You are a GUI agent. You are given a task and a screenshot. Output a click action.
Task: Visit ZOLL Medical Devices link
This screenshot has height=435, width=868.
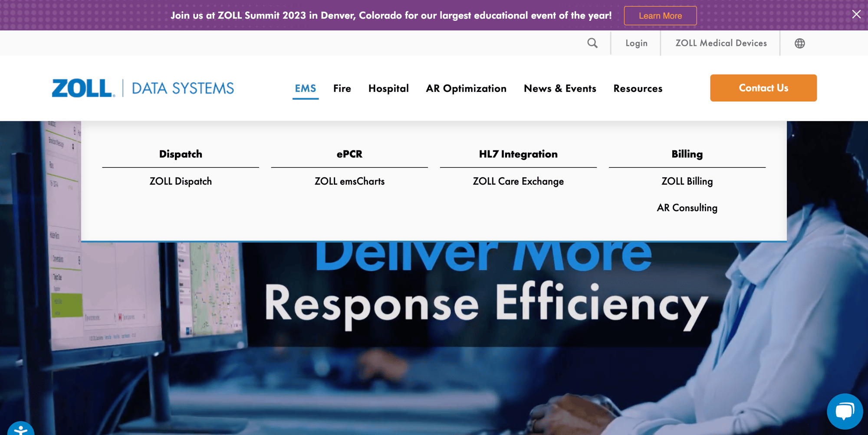[721, 43]
